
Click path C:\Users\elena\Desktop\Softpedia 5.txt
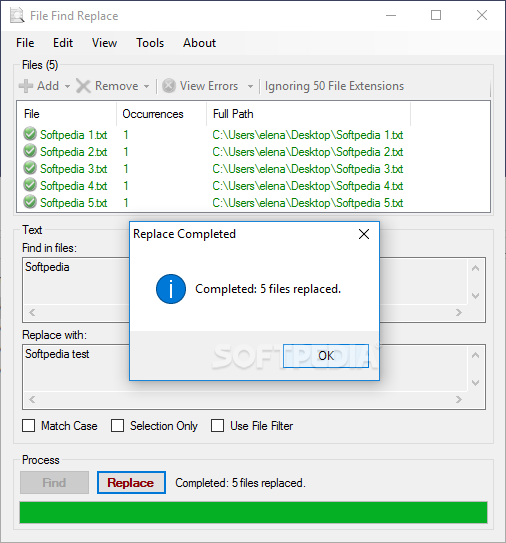pos(308,203)
